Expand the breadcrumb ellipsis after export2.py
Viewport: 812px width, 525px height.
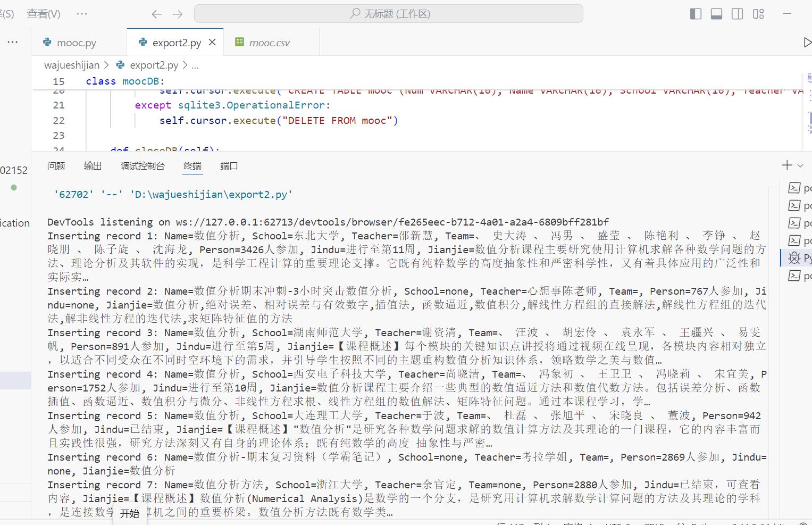195,65
